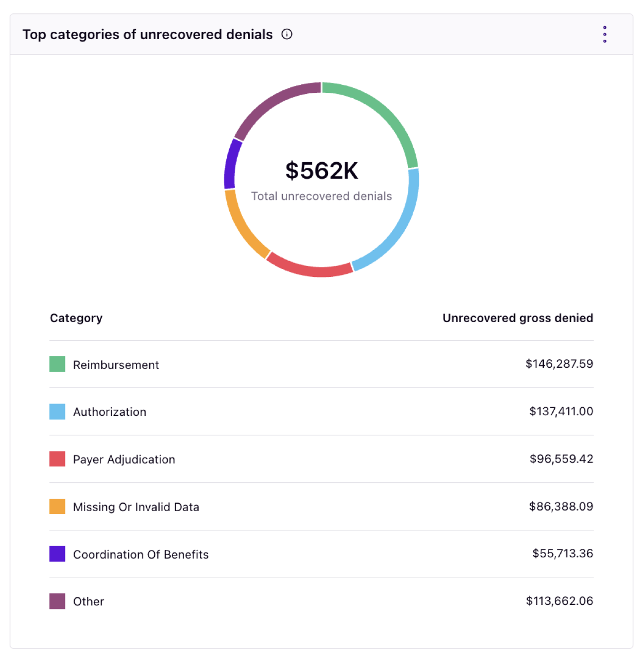This screenshot has width=644, height=657.
Task: Click the orange Missing Or Invalid Data swatch
Action: tap(57, 506)
